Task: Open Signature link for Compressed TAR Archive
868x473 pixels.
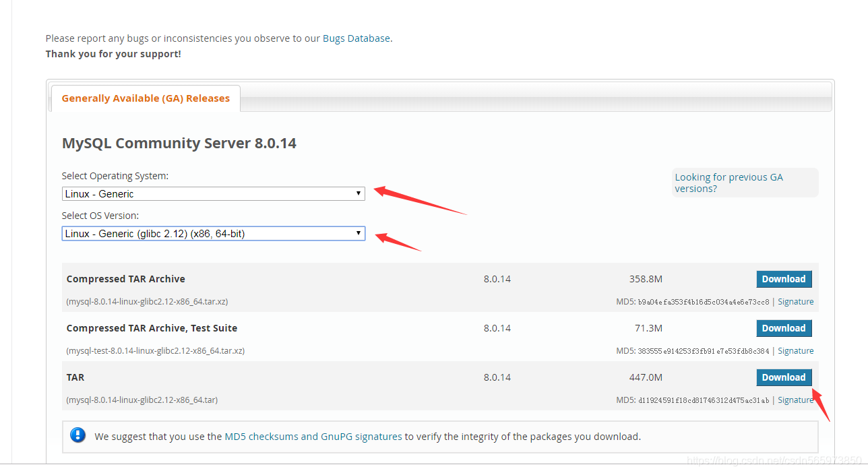Action: pyautogui.click(x=795, y=302)
